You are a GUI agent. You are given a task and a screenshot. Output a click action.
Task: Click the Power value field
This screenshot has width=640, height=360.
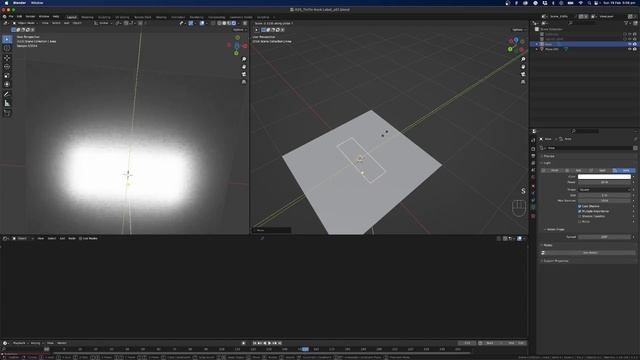(x=604, y=182)
